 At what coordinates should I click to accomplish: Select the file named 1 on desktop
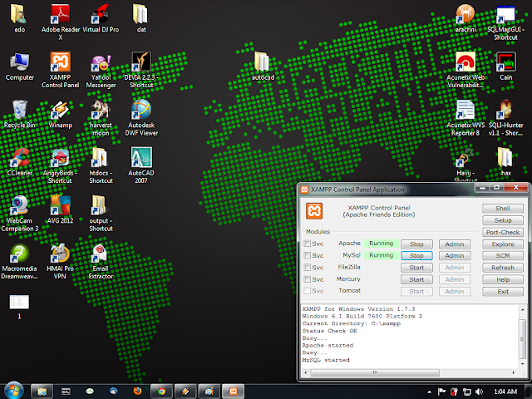click(19, 306)
